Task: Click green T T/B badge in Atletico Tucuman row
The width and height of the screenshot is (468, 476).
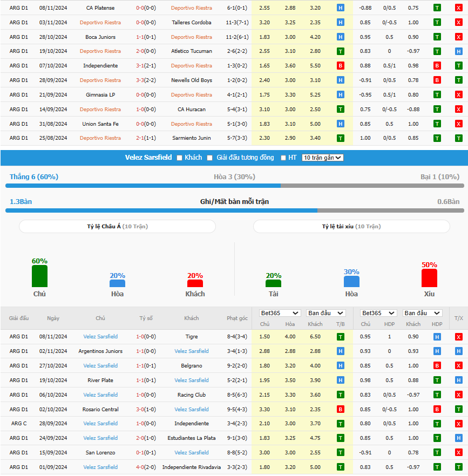Action: click(x=341, y=51)
